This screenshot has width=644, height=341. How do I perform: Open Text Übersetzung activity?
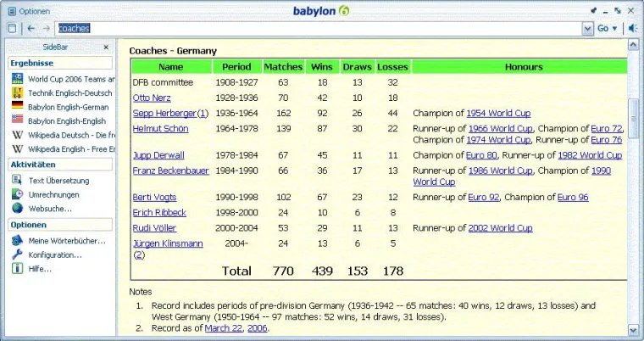click(58, 181)
